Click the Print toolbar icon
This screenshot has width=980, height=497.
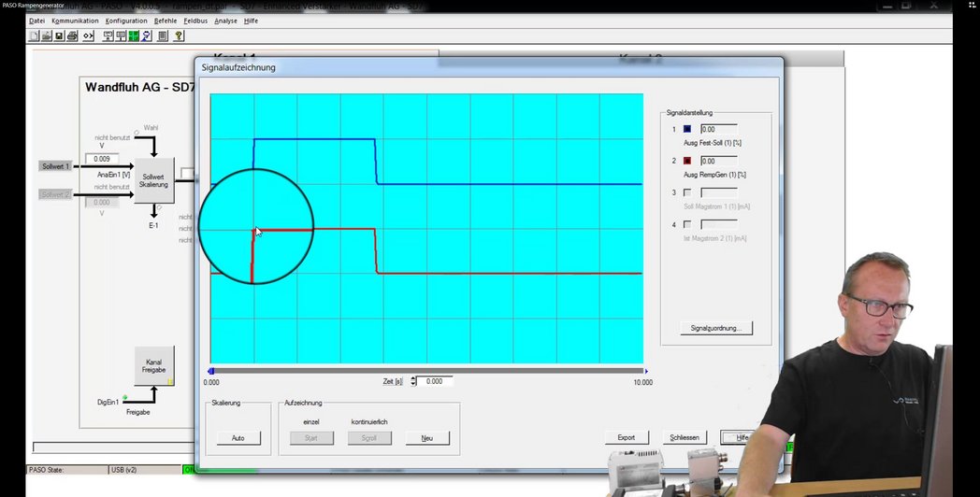coord(72,36)
